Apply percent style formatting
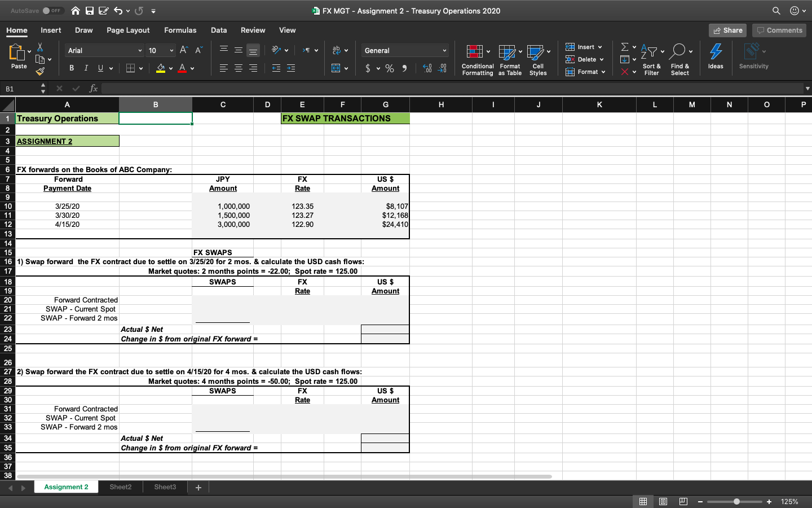 (389, 68)
